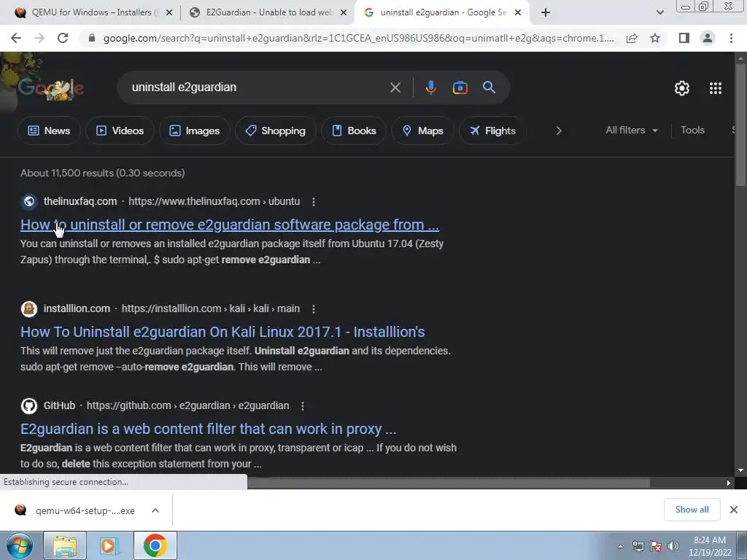The height and width of the screenshot is (560, 747).
Task: Filter results by Books
Action: [354, 131]
